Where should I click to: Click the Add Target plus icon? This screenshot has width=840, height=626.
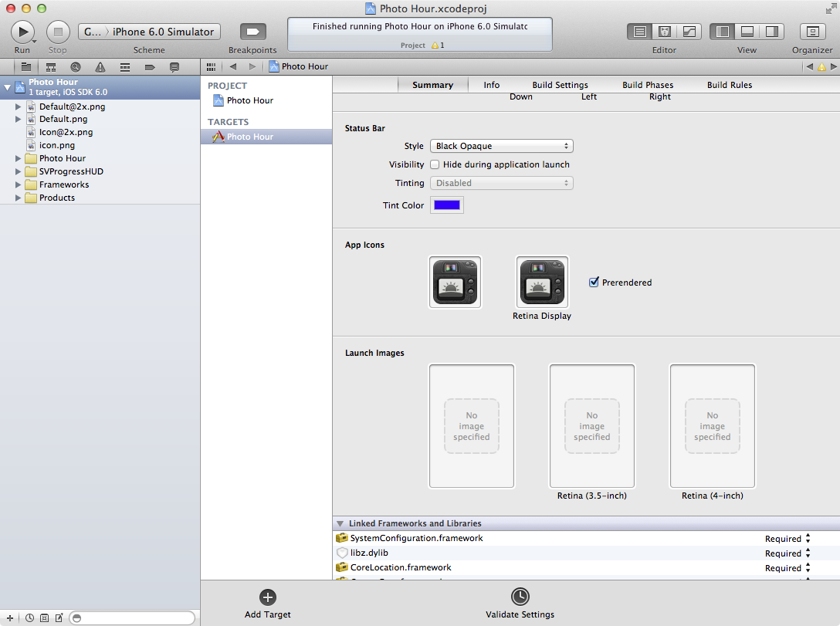(267, 597)
